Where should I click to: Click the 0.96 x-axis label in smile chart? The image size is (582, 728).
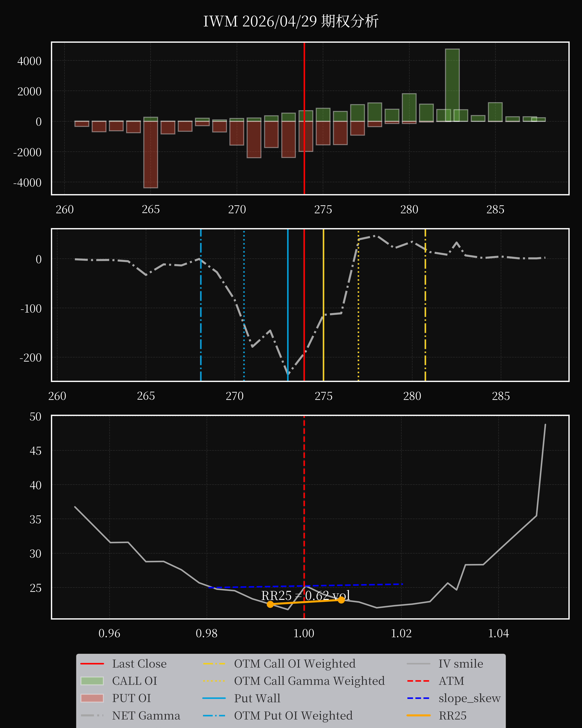[109, 633]
